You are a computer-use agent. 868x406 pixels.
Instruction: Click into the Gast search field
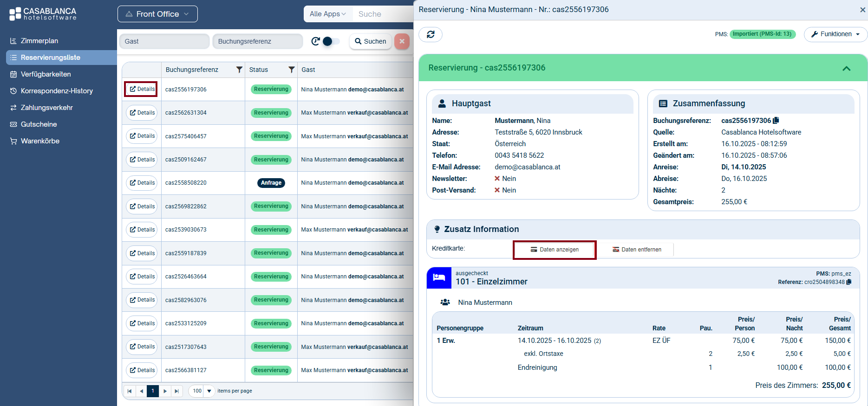(x=164, y=41)
